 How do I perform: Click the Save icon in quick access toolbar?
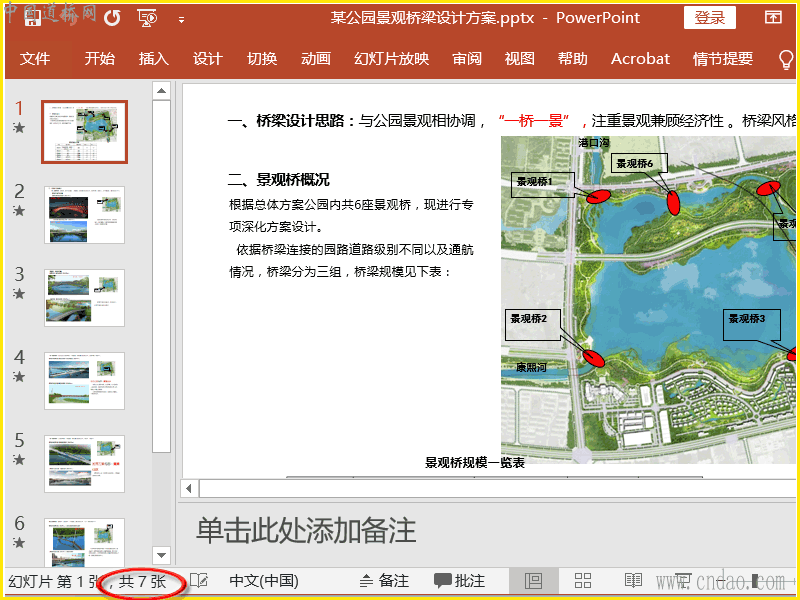point(33,19)
